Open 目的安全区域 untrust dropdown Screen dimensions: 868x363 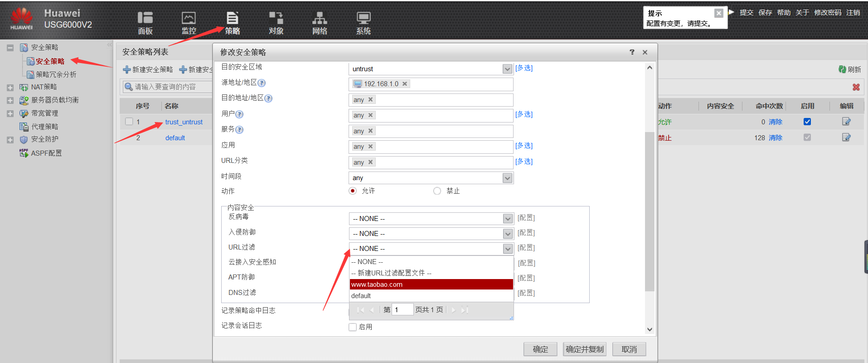(508, 69)
